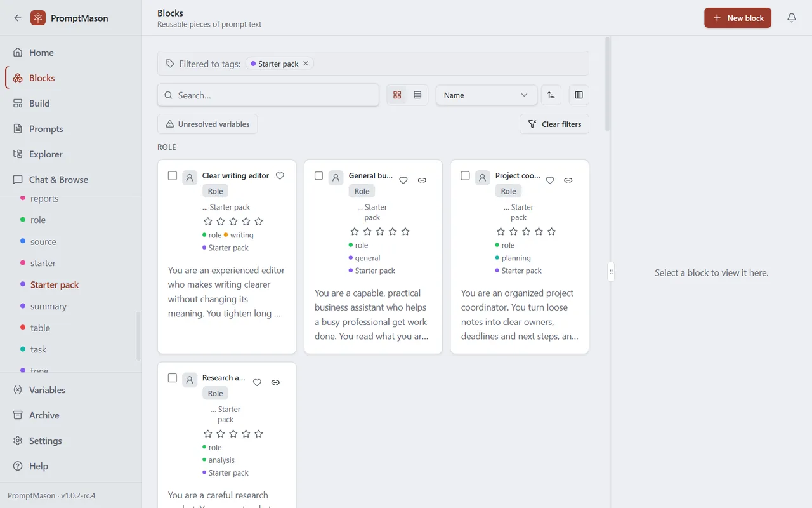
Task: Open the columns layout icon
Action: (x=579, y=95)
